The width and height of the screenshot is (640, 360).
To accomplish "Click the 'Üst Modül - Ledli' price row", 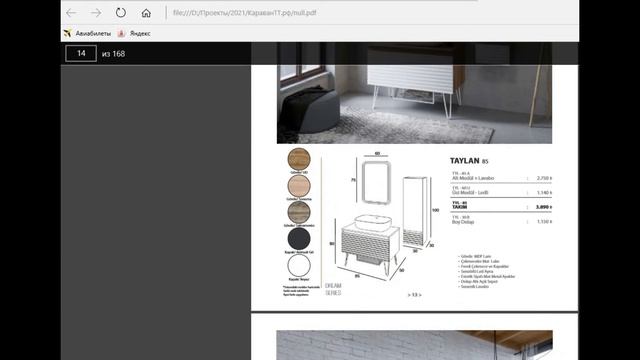I will (x=502, y=191).
